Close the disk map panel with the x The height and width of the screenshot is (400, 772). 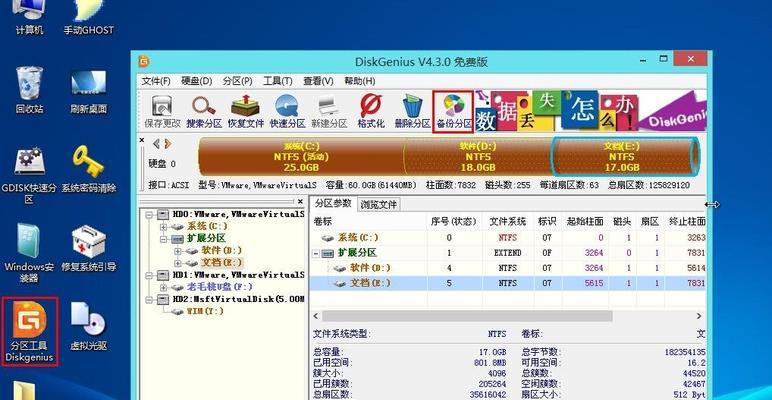coord(142,140)
